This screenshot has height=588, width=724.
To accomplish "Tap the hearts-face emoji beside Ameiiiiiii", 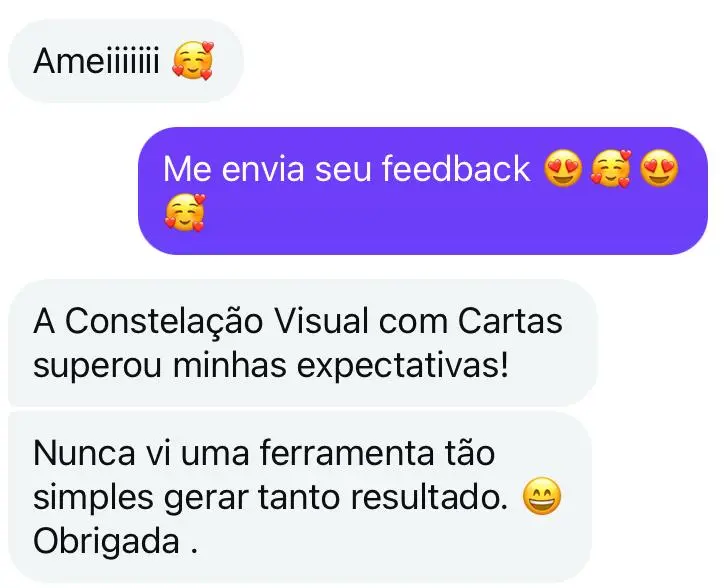I will (x=193, y=61).
